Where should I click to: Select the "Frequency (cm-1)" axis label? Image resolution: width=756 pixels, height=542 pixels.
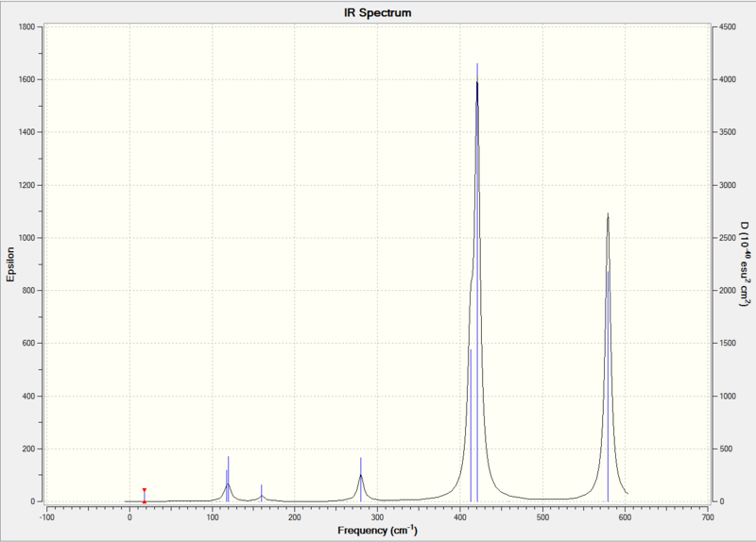(x=377, y=530)
